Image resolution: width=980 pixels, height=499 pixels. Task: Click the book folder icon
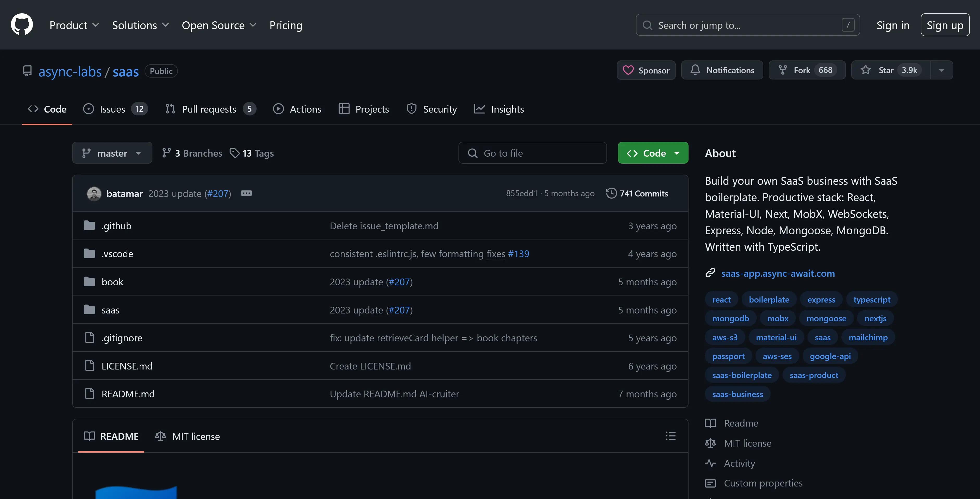pyautogui.click(x=89, y=282)
